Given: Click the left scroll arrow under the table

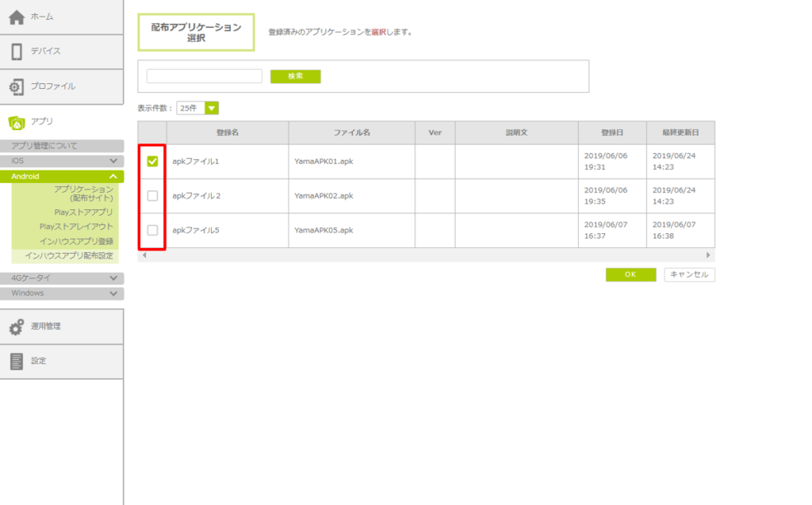Looking at the screenshot, I should (144, 256).
